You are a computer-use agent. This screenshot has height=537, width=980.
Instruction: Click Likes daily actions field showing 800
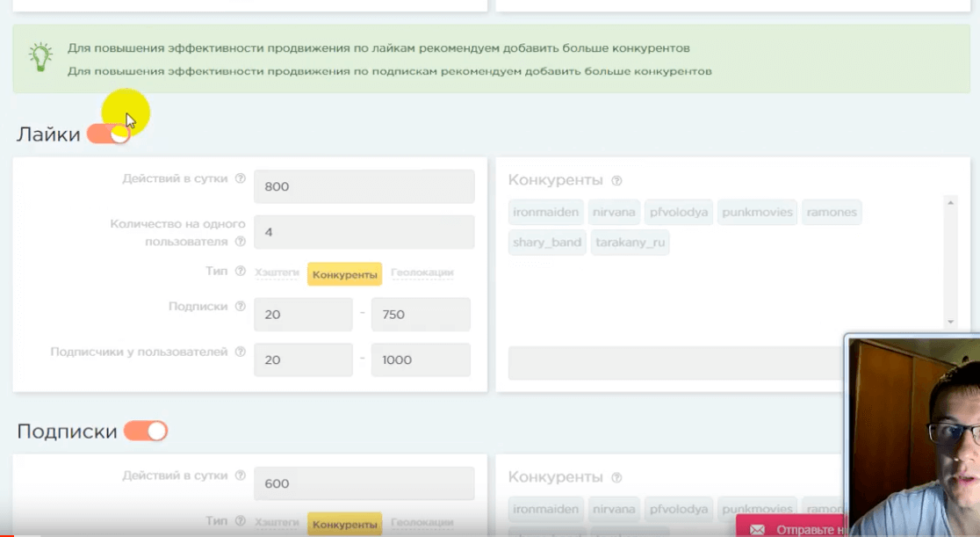364,186
